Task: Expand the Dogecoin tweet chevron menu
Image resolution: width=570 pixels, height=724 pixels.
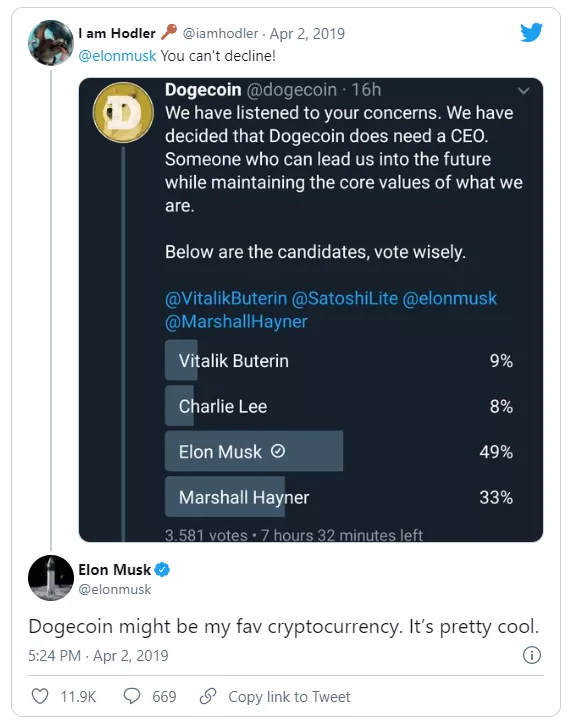Action: tap(523, 90)
